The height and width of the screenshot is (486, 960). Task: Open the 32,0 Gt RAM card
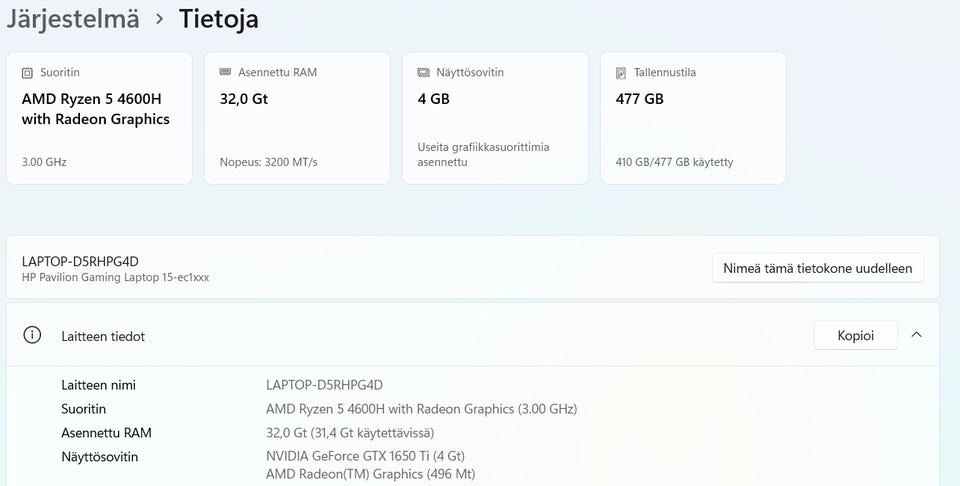click(297, 118)
